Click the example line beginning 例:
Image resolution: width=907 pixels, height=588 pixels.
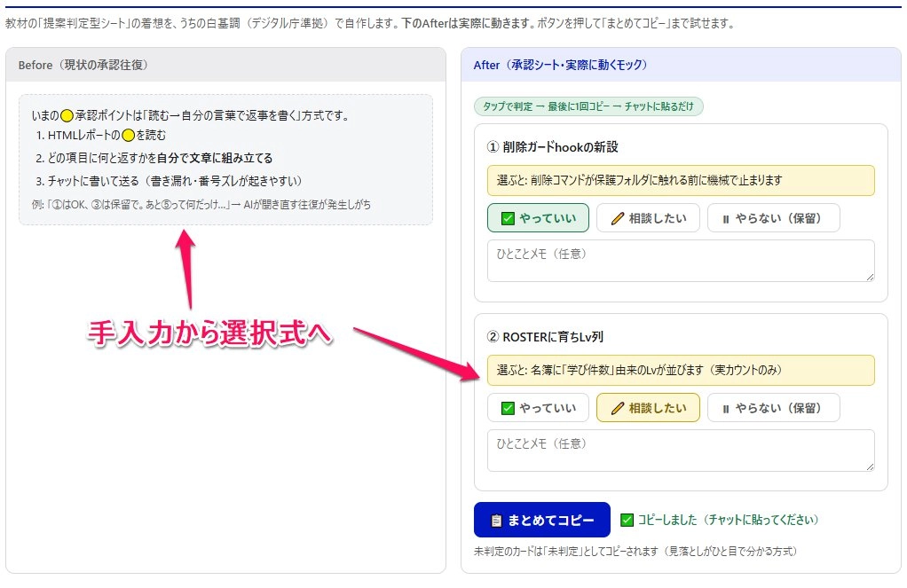[x=201, y=205]
